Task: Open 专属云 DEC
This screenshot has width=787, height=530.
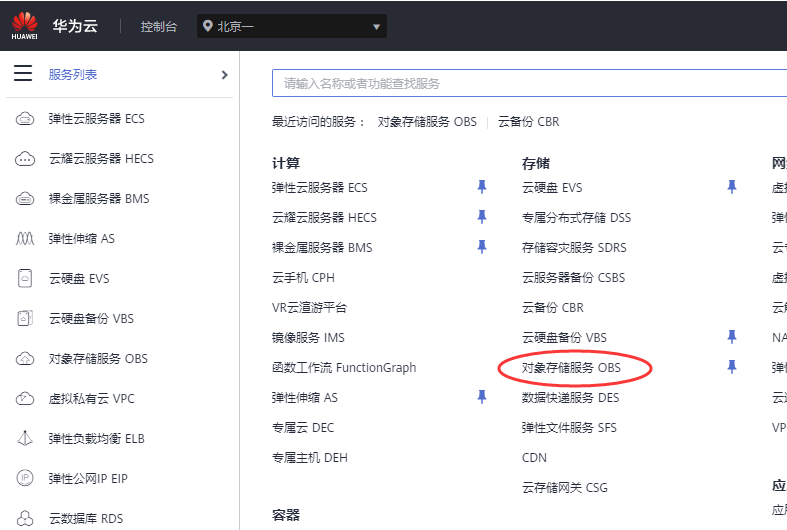Action: click(x=303, y=428)
